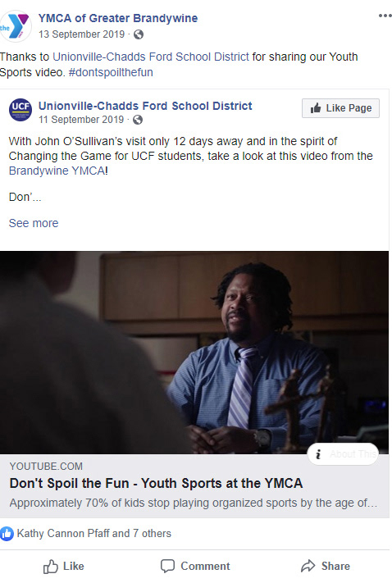
Task: Open the Comment action
Action: coord(195,567)
